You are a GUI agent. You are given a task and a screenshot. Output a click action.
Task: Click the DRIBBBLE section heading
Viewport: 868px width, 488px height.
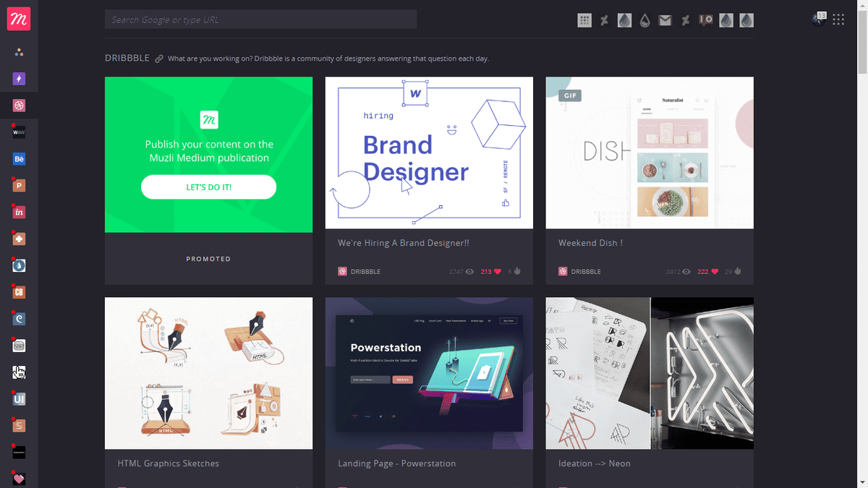pyautogui.click(x=127, y=59)
